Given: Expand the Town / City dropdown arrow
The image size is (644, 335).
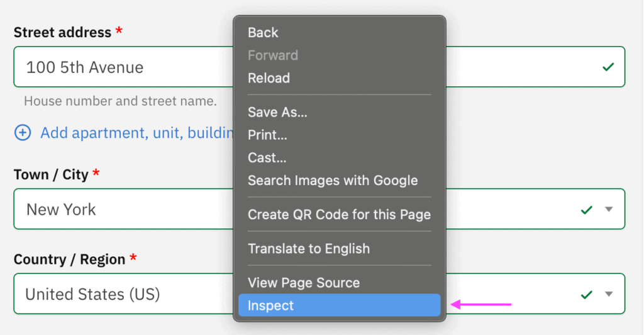Looking at the screenshot, I should point(608,210).
